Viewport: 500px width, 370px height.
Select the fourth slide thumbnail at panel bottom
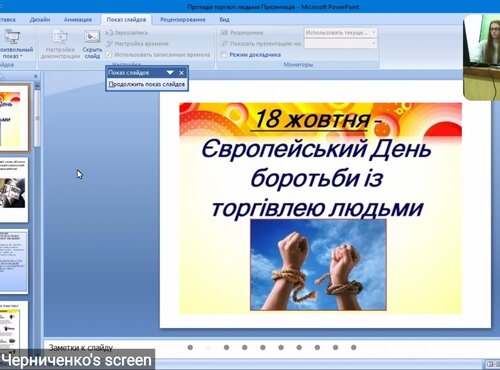[14, 327]
